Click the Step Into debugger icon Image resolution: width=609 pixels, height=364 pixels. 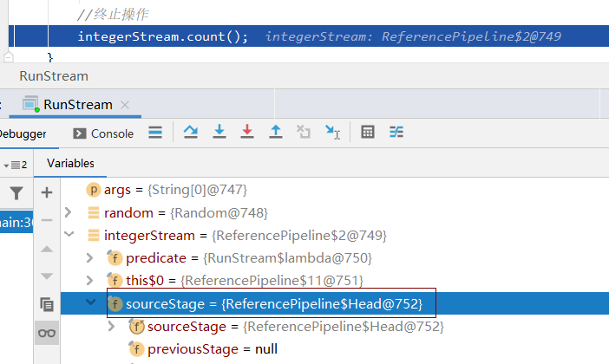(x=219, y=132)
